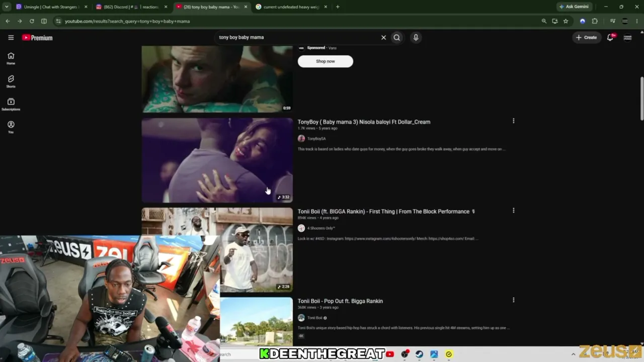Viewport: 644px width, 362px height.
Task: Visit the TonyBoySA channel link
Action: coord(316,139)
